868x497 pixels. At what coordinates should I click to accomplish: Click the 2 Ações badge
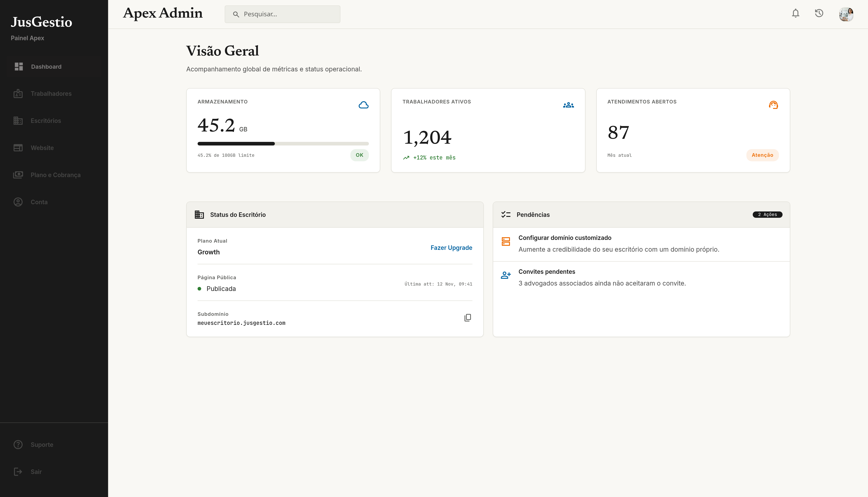click(767, 215)
